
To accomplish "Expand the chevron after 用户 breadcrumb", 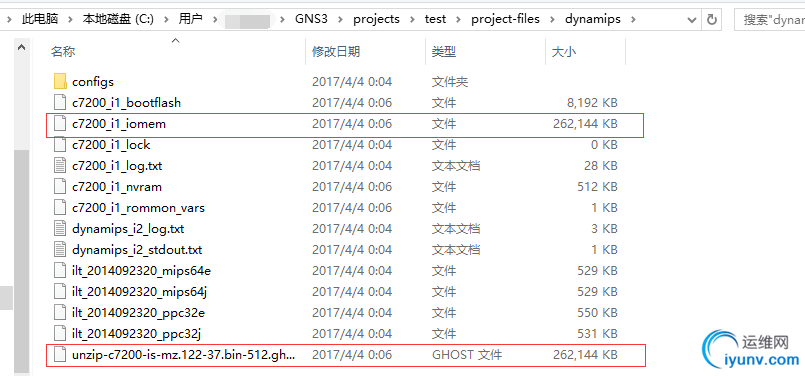I will (x=214, y=20).
